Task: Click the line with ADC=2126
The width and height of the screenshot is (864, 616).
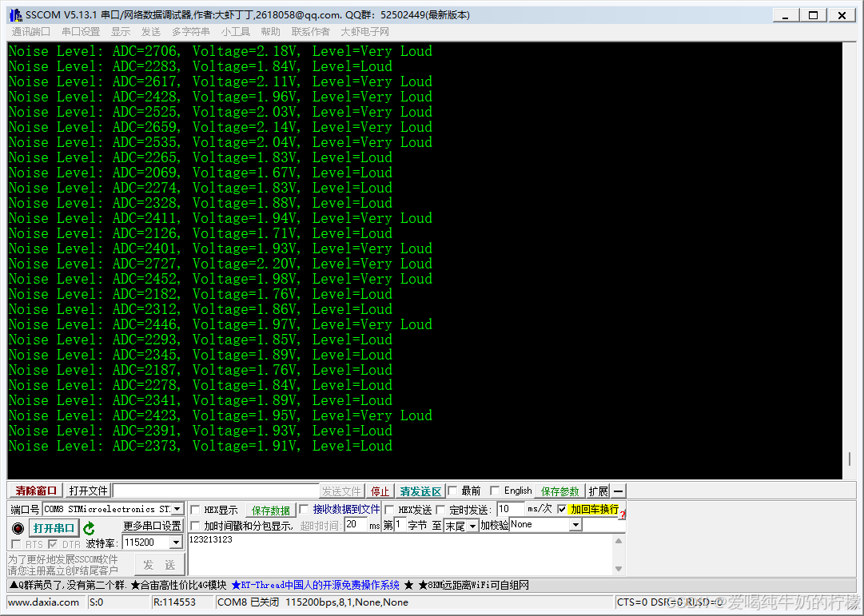Action: click(x=201, y=233)
